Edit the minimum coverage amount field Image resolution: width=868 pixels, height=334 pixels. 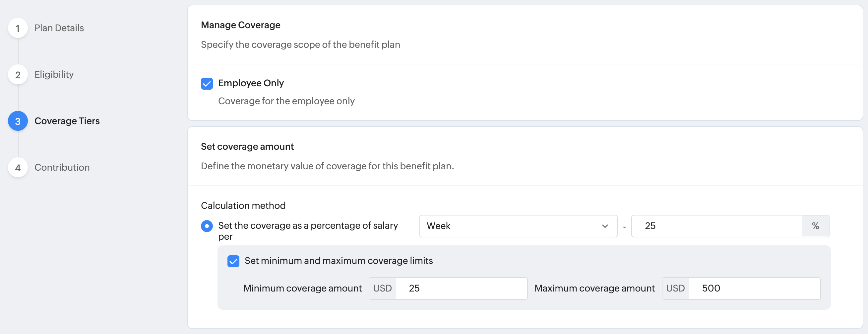(461, 289)
